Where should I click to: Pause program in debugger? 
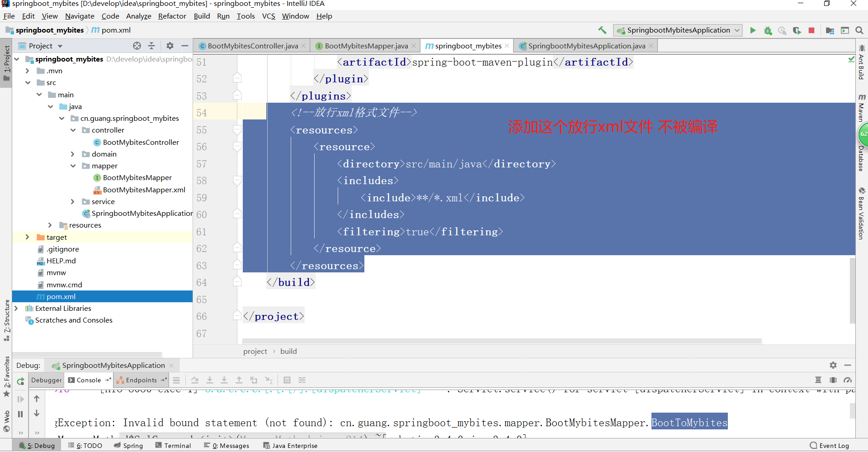pos(20,414)
